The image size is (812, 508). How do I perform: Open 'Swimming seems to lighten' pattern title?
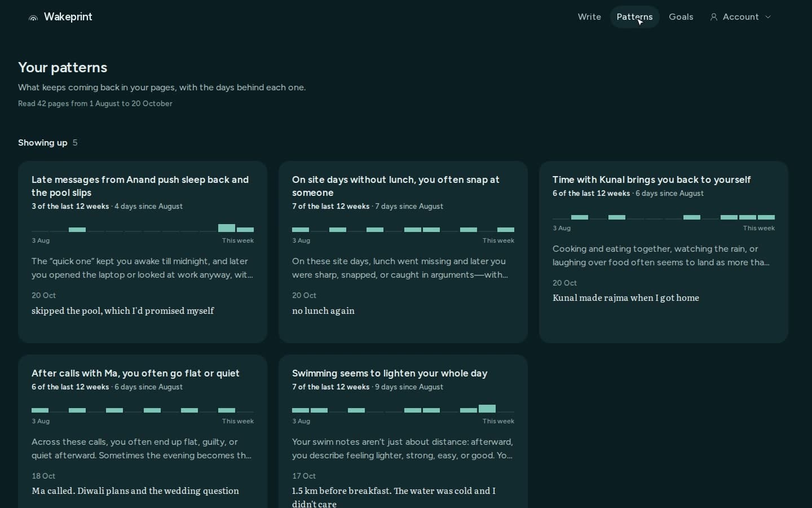tap(390, 373)
